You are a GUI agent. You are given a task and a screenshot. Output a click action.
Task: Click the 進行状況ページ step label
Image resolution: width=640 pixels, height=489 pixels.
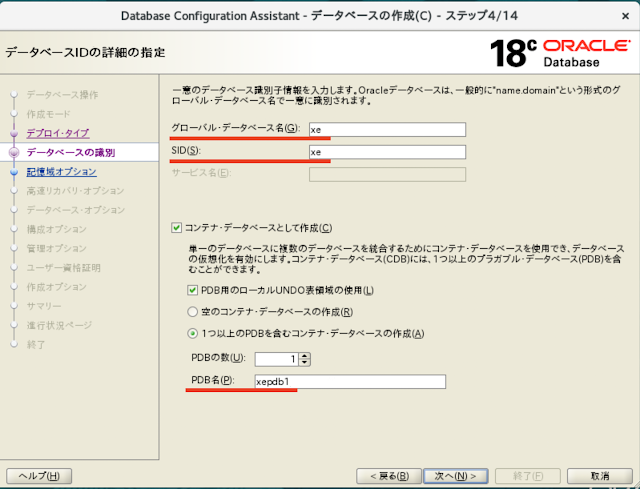coord(60,325)
